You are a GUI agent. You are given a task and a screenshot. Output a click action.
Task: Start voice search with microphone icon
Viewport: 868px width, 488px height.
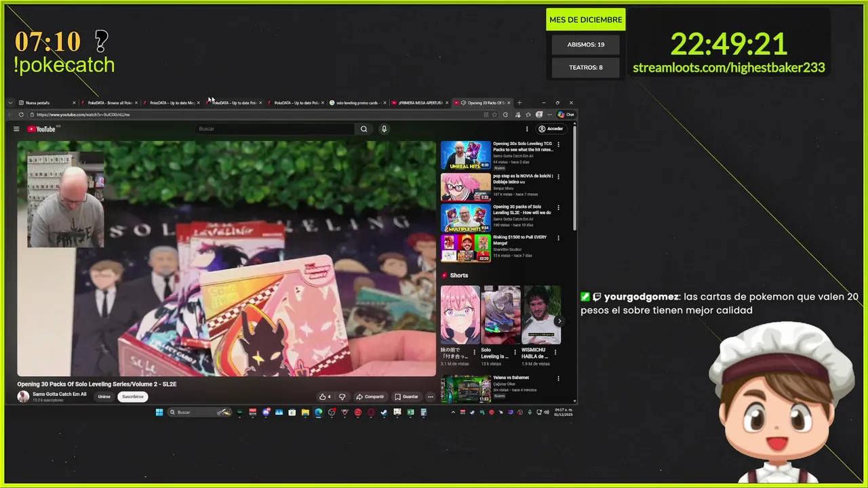(x=384, y=129)
